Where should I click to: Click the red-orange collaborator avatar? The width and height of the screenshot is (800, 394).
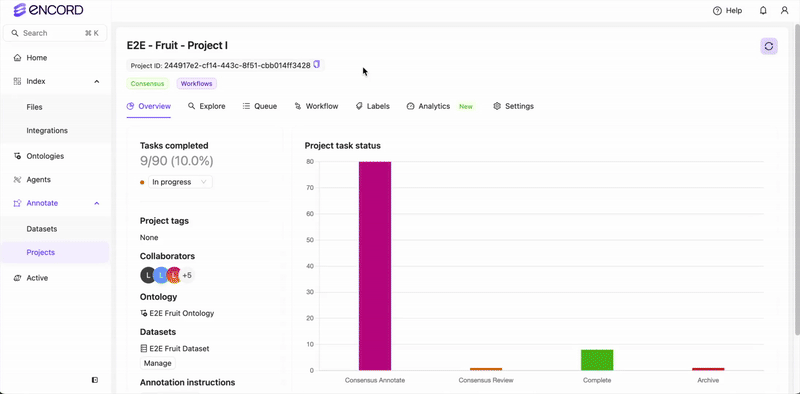pyautogui.click(x=174, y=276)
